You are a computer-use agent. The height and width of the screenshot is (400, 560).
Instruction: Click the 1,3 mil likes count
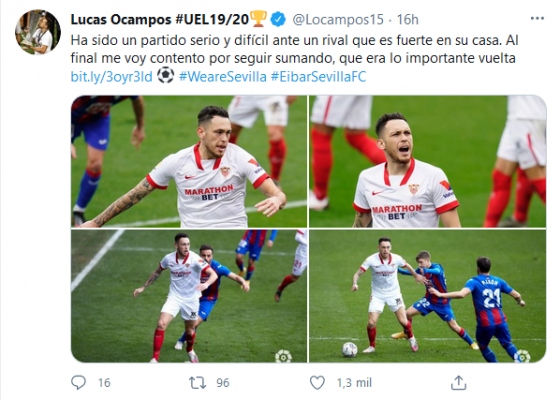tap(354, 383)
